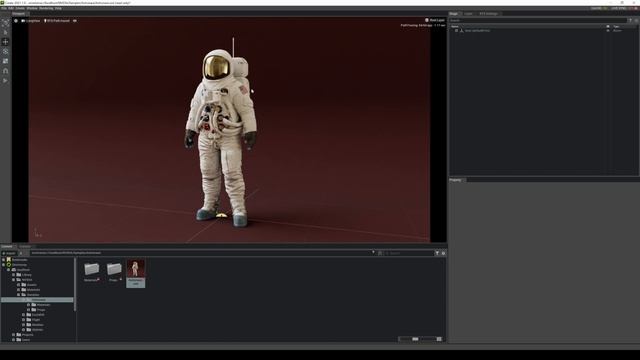640x360 pixels.
Task: Switch to the RTX Settings tab
Action: click(488, 14)
